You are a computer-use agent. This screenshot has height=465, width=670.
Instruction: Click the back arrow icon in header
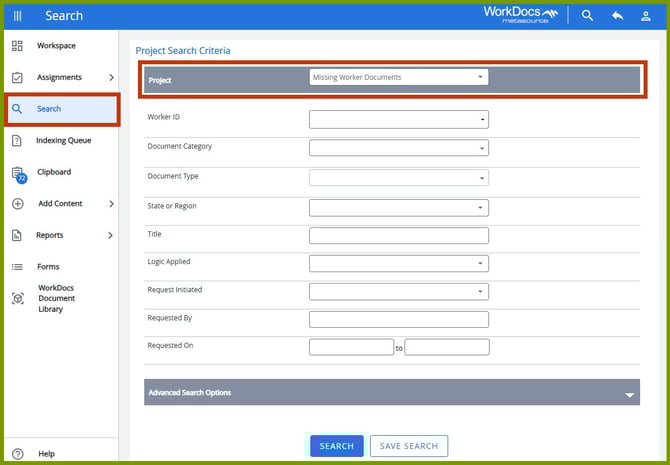click(x=617, y=16)
